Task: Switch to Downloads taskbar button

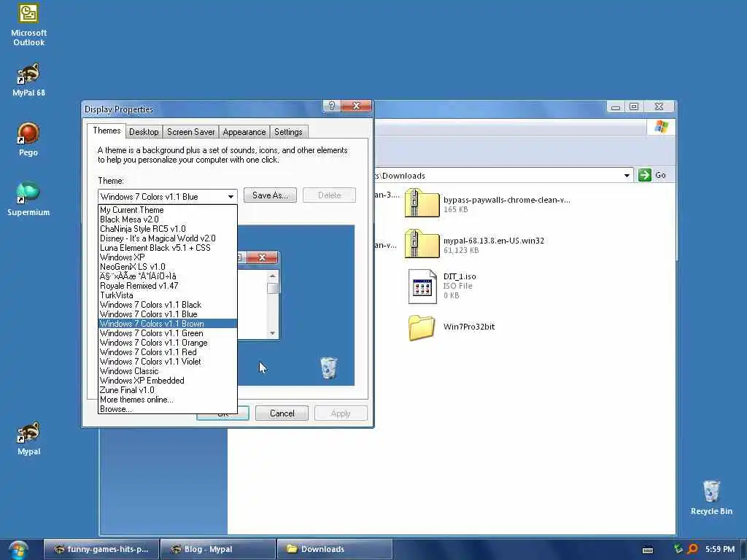Action: pos(334,550)
